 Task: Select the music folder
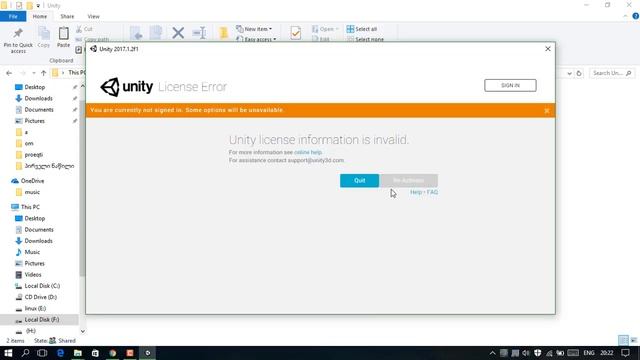32,192
